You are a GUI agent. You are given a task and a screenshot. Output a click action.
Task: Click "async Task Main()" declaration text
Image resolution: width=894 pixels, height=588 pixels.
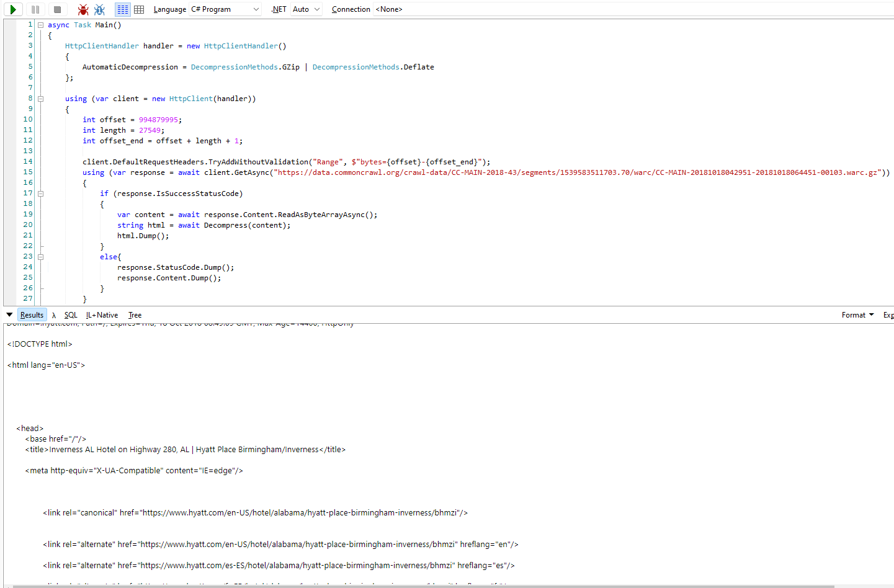tap(84, 25)
